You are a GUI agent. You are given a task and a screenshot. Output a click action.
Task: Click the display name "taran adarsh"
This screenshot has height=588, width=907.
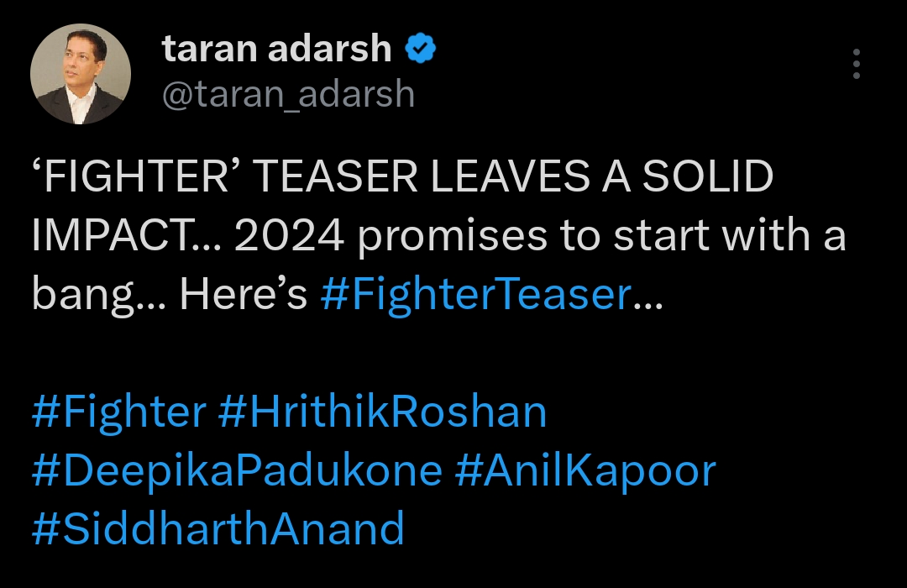277,50
